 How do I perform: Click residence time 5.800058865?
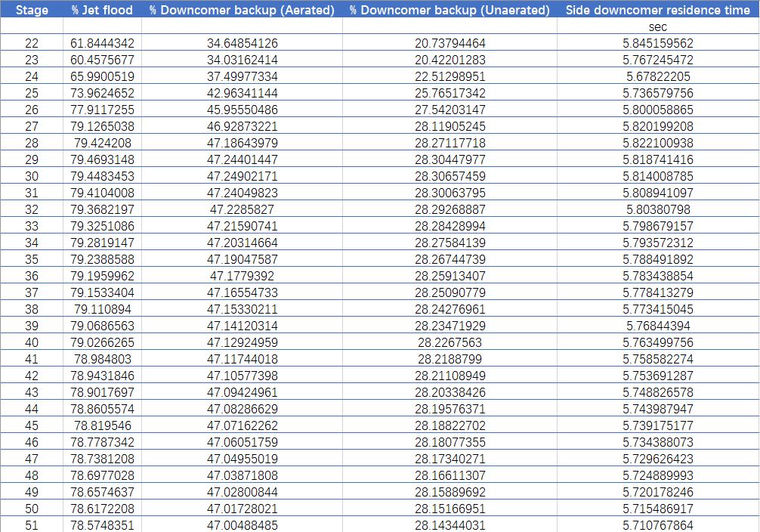click(x=658, y=110)
